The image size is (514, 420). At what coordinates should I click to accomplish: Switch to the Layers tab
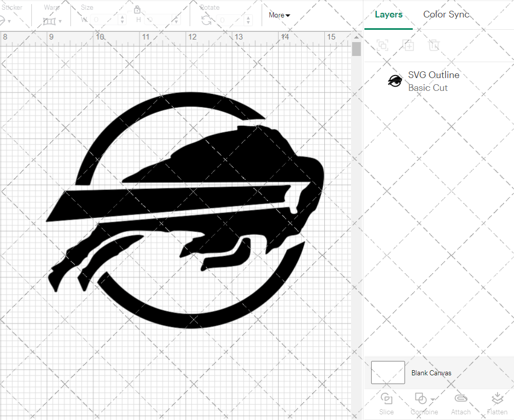(389, 14)
